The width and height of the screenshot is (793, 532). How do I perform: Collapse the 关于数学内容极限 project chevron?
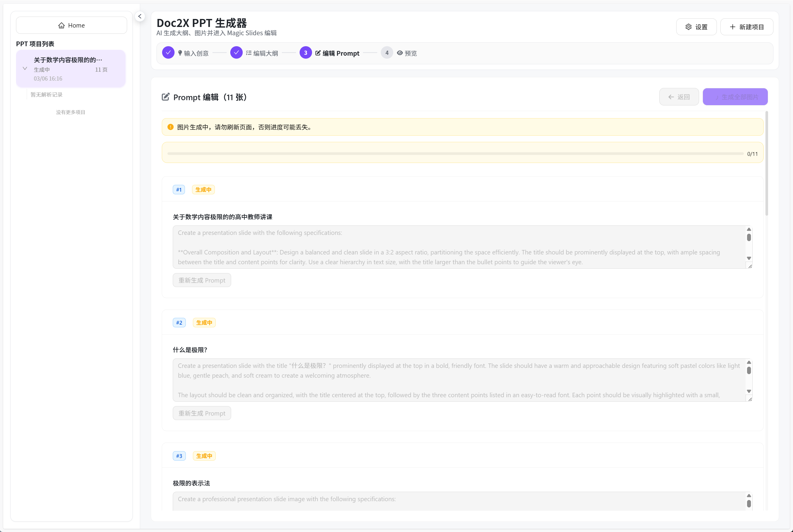click(x=25, y=68)
